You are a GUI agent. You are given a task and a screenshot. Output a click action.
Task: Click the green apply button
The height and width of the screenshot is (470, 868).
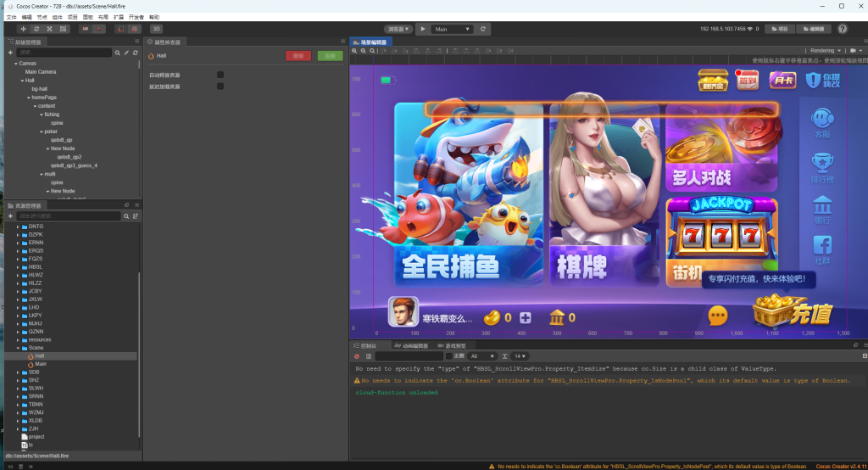pyautogui.click(x=331, y=56)
